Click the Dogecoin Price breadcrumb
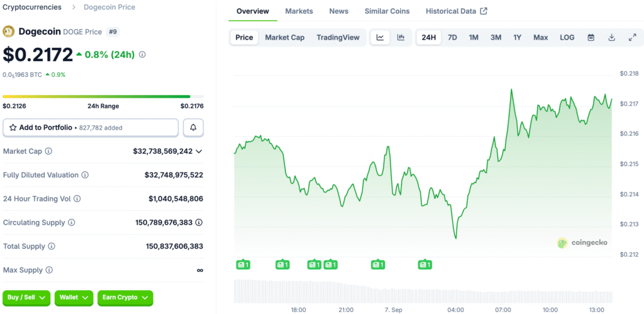The image size is (644, 314). click(x=109, y=7)
